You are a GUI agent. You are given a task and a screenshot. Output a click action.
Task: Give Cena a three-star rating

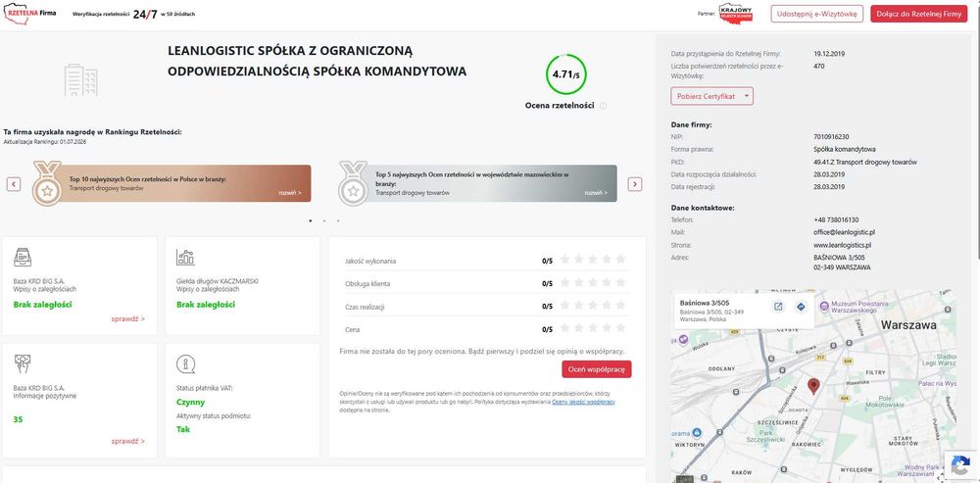593,328
